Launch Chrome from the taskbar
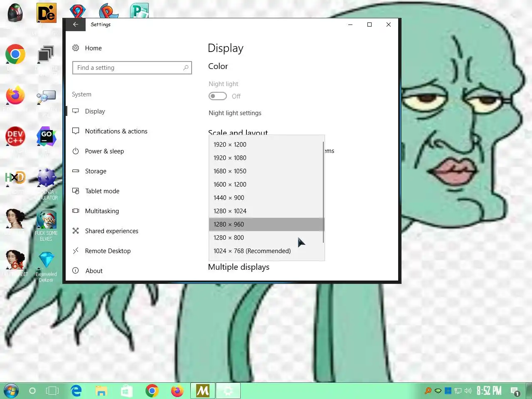The image size is (532, 399). point(152,391)
